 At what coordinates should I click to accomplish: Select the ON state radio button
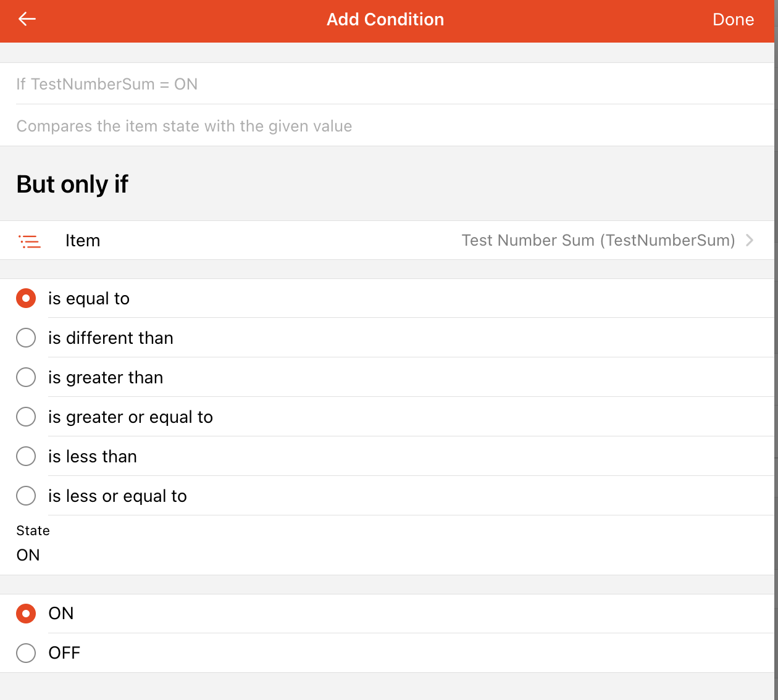tap(26, 614)
